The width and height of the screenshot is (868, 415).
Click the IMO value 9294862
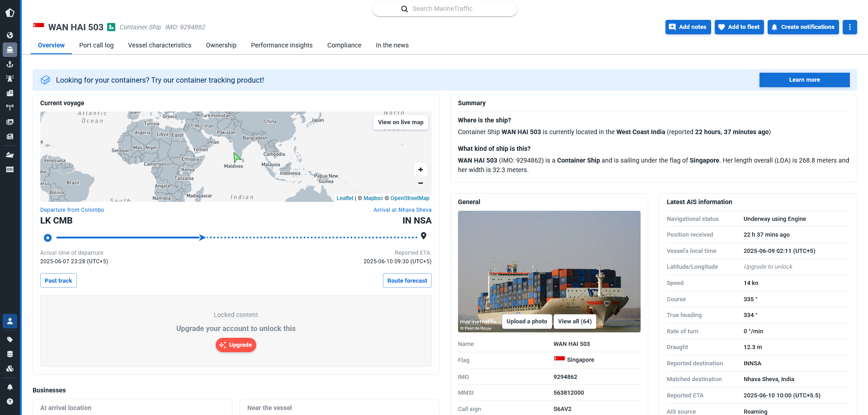tap(565, 377)
